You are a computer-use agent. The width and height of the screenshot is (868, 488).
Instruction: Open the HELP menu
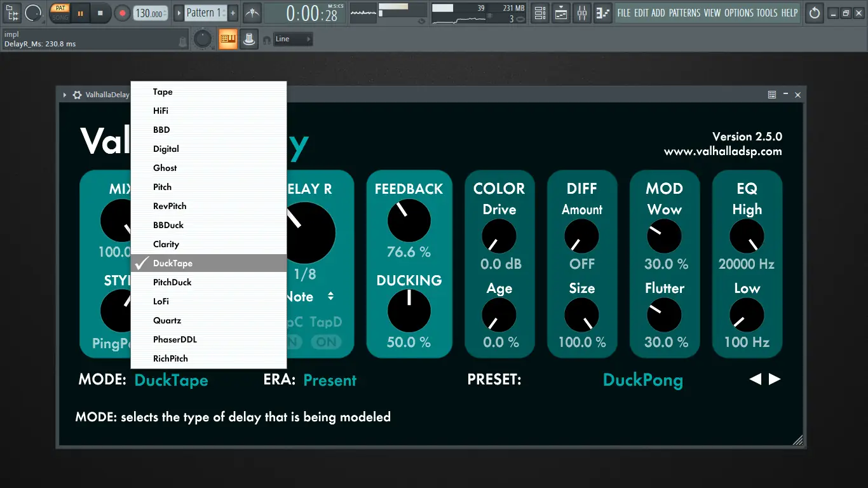click(x=789, y=13)
